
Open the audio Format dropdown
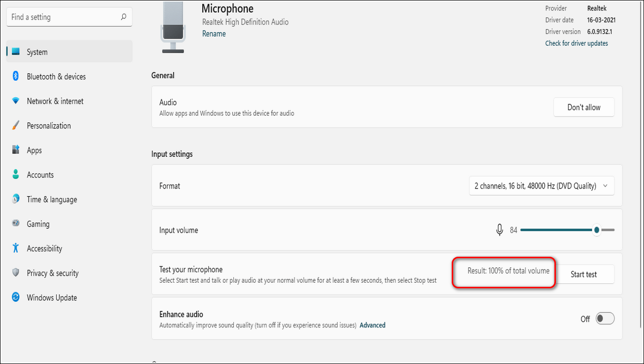coord(541,186)
